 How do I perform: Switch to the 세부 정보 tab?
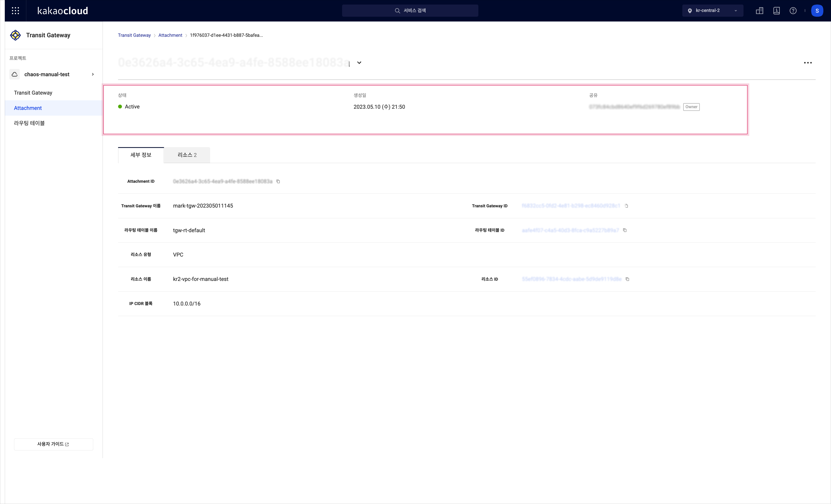click(141, 155)
